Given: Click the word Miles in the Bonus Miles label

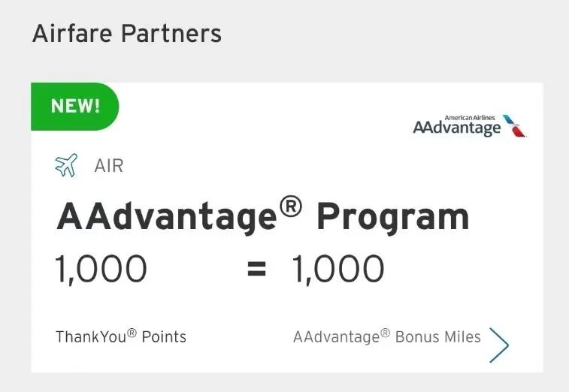Looking at the screenshot, I should click(461, 336).
